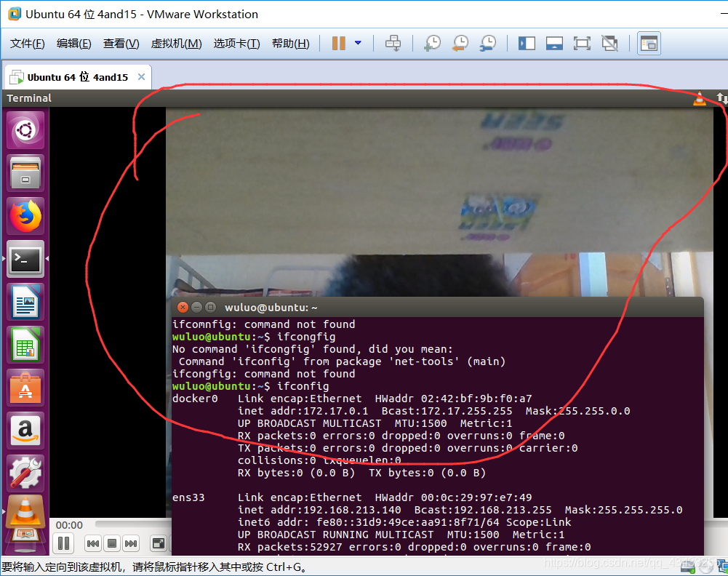This screenshot has height=576, width=728.
Task: Skip to next media in VLC
Action: click(x=131, y=543)
